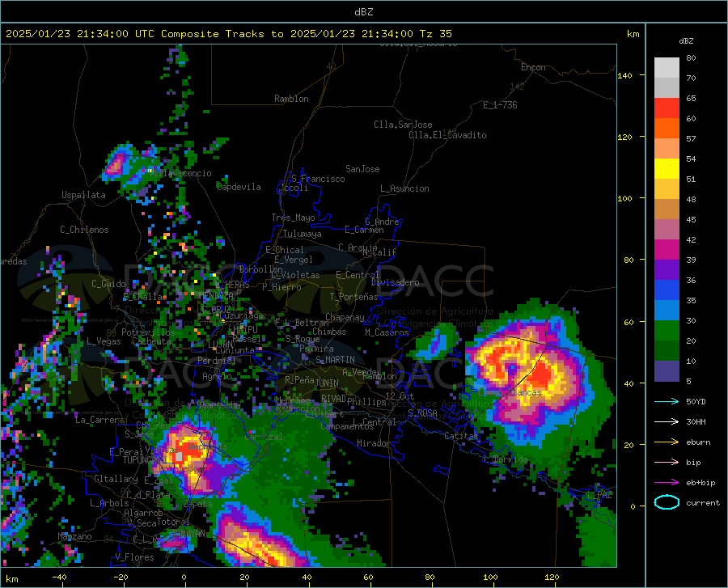Click the 'Clla.SanJose' place label
Screen dimensions: 728x588
click(403, 125)
